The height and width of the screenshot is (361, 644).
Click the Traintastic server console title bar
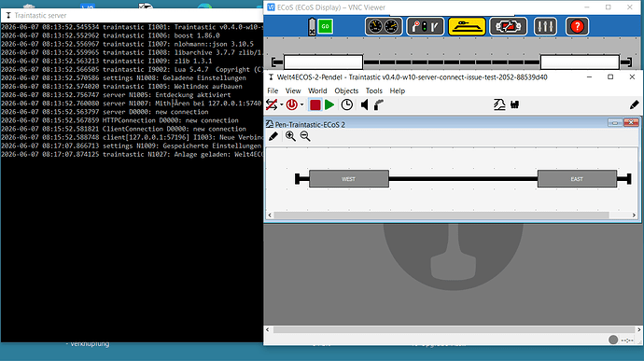pos(132,15)
